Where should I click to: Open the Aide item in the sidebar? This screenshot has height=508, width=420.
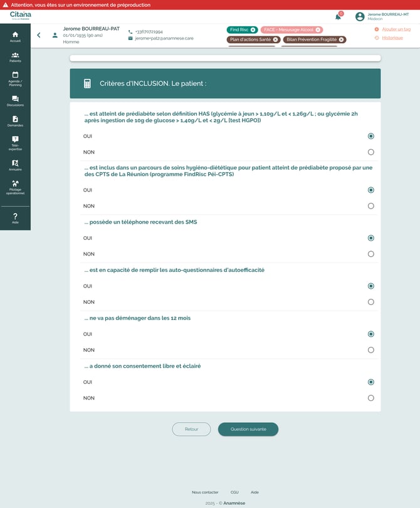click(15, 218)
